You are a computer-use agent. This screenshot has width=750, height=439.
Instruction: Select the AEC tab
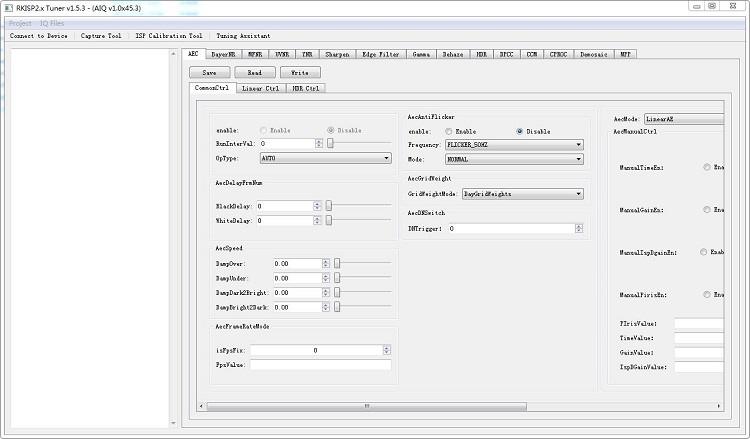193,54
